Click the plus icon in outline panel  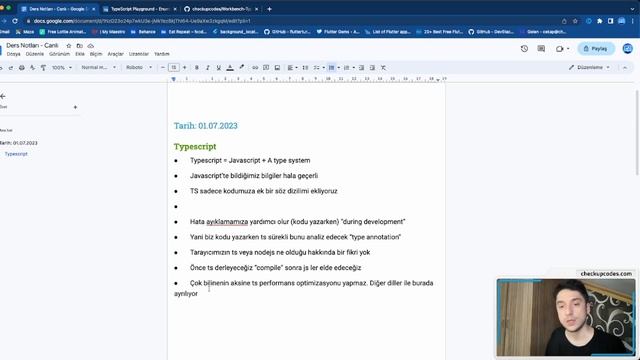click(75, 107)
